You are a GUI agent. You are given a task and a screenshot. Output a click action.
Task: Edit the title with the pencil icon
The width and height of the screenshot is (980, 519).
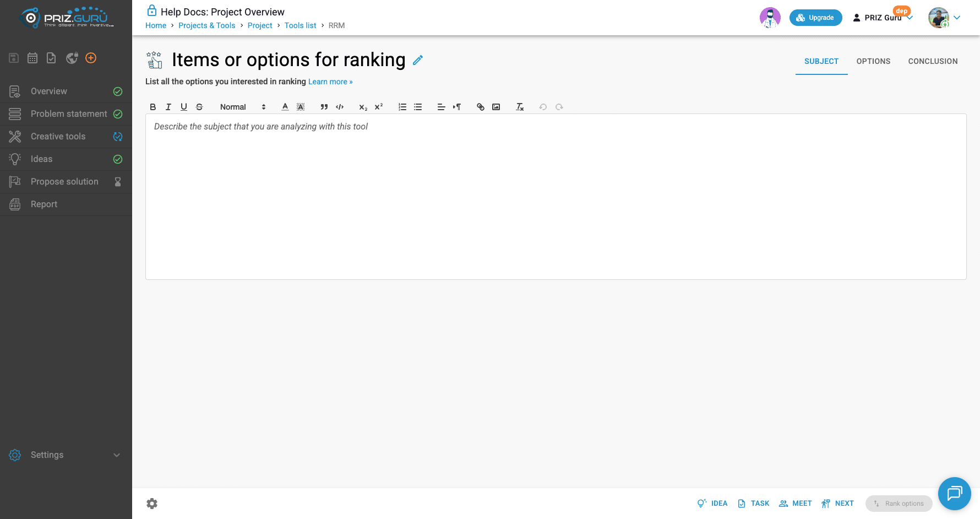[x=418, y=60]
